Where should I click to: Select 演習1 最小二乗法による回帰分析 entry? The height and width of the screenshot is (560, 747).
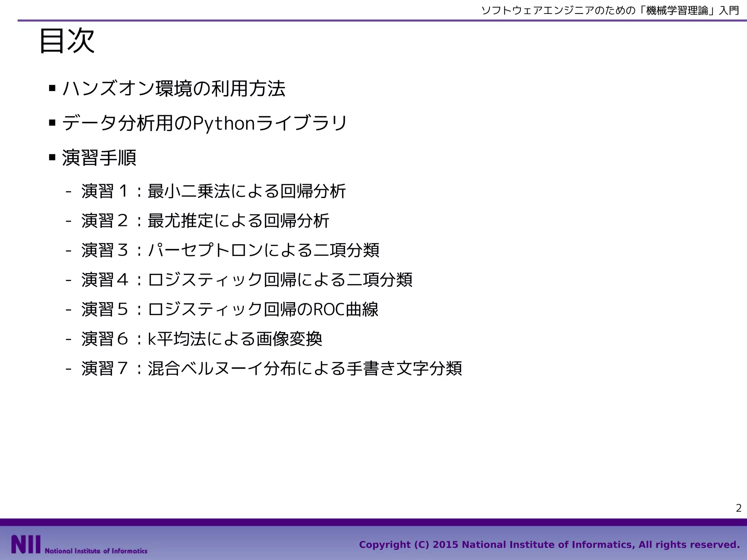213,191
